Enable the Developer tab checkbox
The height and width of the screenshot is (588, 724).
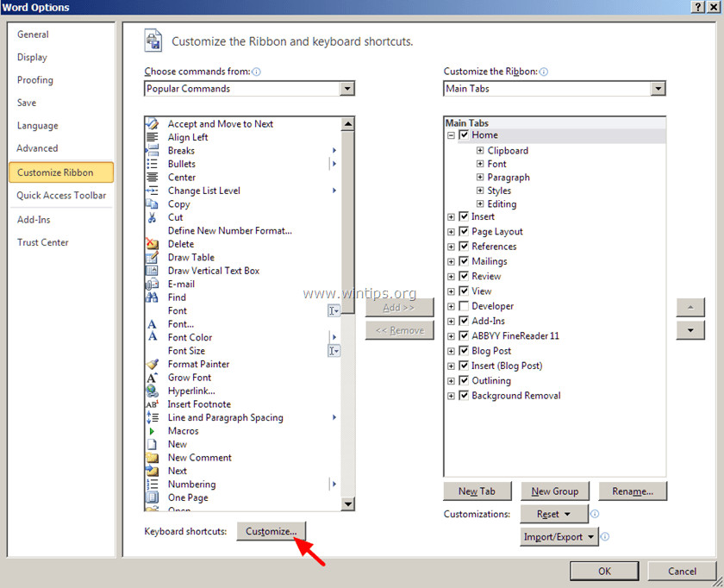[465, 306]
